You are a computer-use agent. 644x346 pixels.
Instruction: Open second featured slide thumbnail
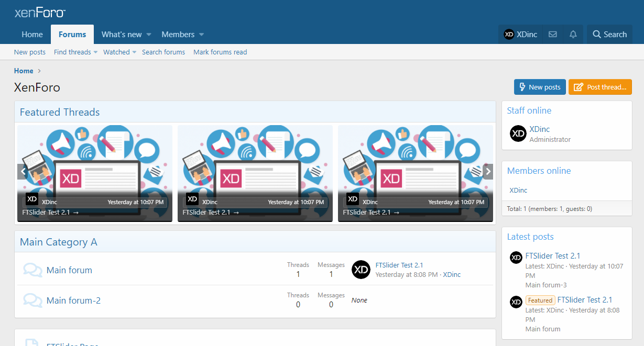click(x=255, y=173)
